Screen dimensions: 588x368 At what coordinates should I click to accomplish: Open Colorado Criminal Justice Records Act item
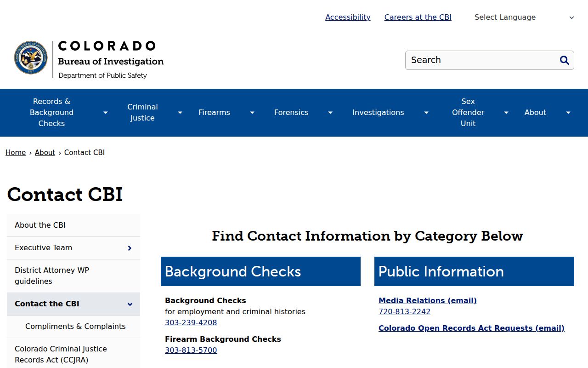[x=73, y=354]
